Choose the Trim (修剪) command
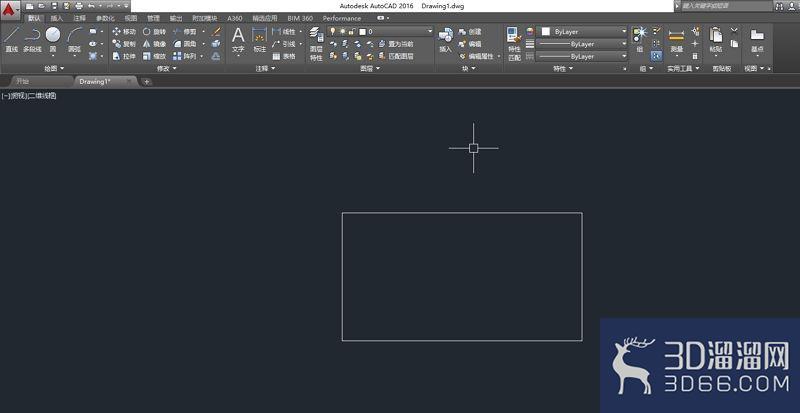The height and width of the screenshot is (413, 800). (x=185, y=32)
